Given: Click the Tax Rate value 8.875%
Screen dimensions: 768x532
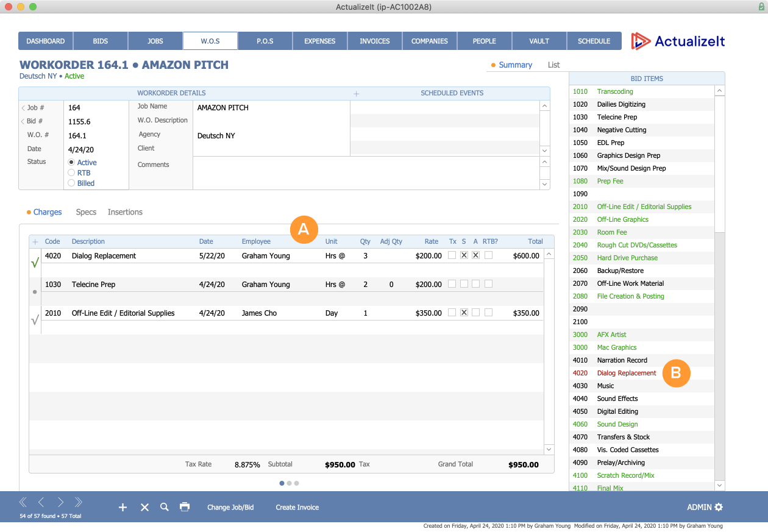Looking at the screenshot, I should (247, 464).
